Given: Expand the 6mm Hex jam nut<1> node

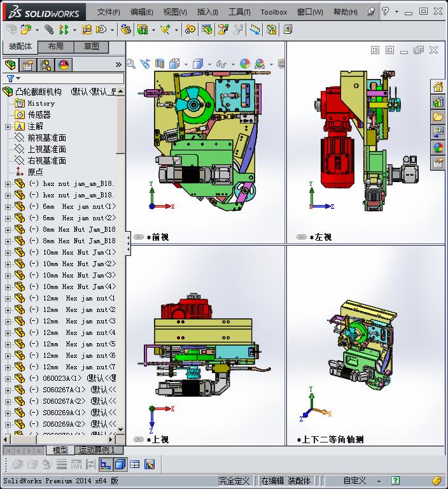Looking at the screenshot, I should [8, 207].
